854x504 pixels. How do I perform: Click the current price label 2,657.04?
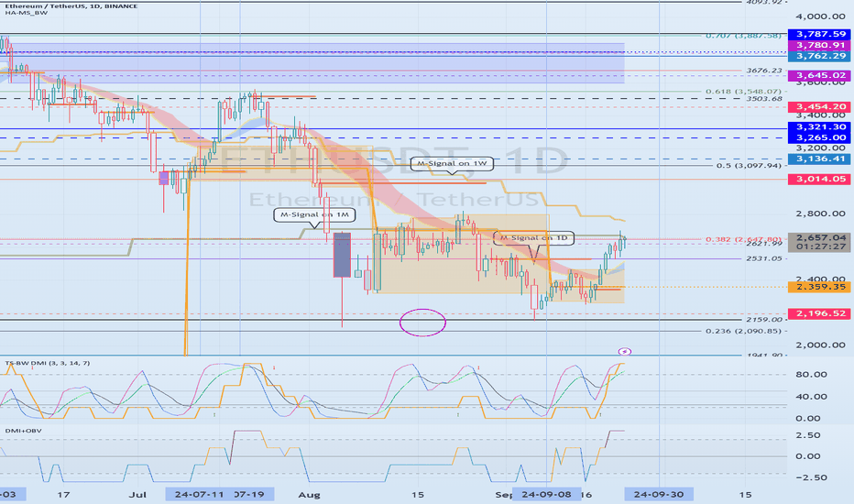click(x=819, y=238)
